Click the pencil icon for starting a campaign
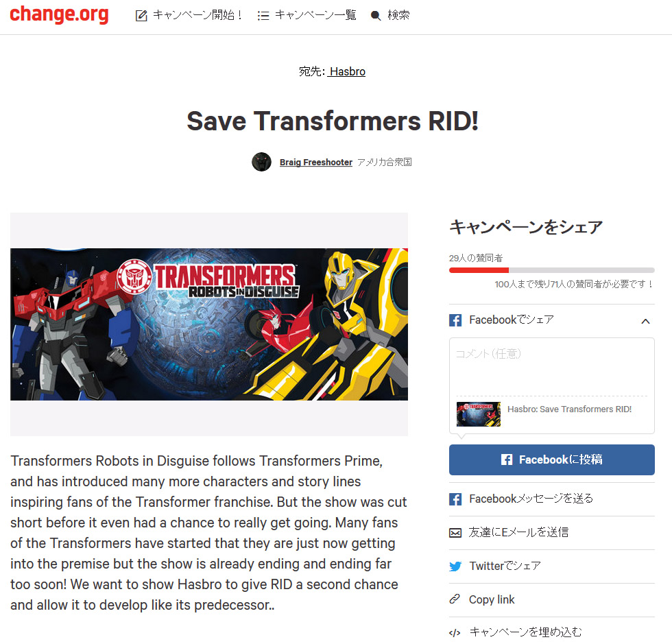 [x=141, y=16]
